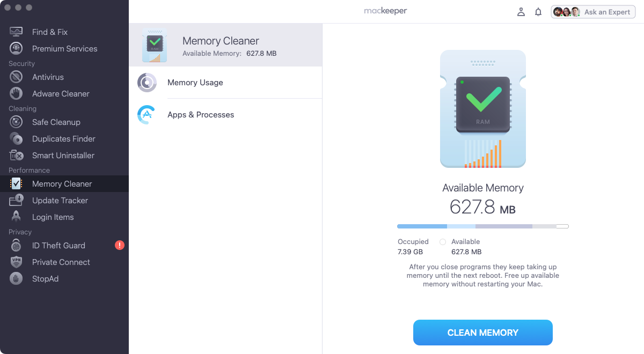This screenshot has width=644, height=354.
Task: Click the StopAd shield icon
Action: coord(16,278)
